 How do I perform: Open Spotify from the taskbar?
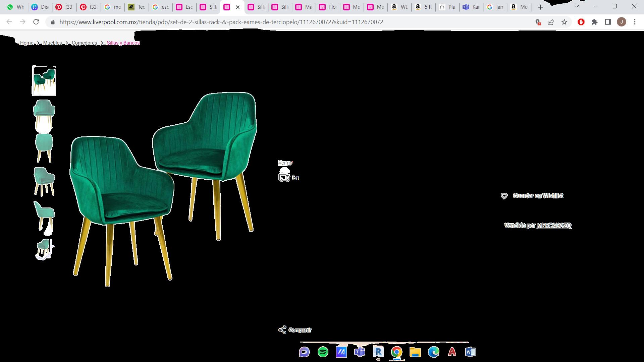323,352
